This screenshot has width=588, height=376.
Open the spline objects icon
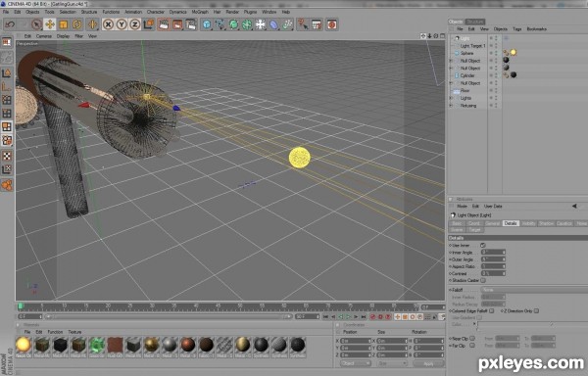pyautogui.click(x=220, y=24)
